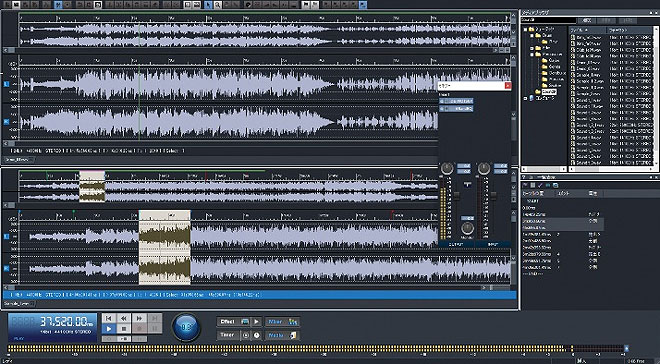Click first icon in marker panel toolbar

[x=525, y=185]
